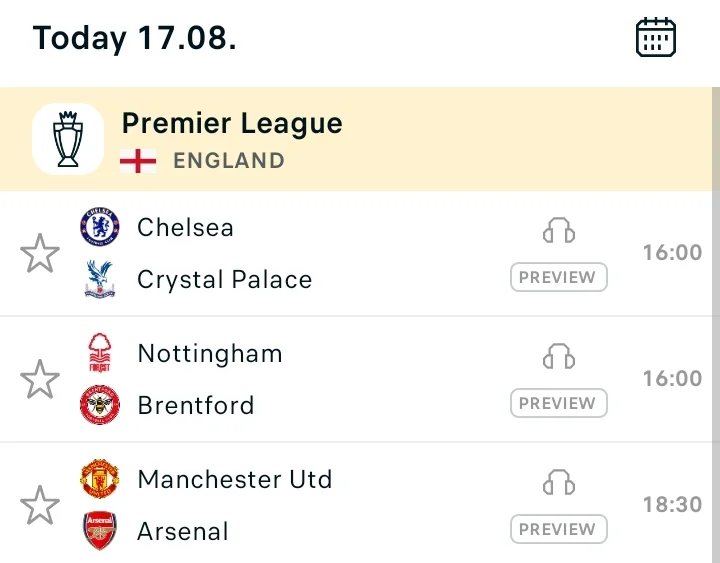Open the Chelsea match PREVIEW
Viewport: 720px width, 563px height.
[559, 277]
